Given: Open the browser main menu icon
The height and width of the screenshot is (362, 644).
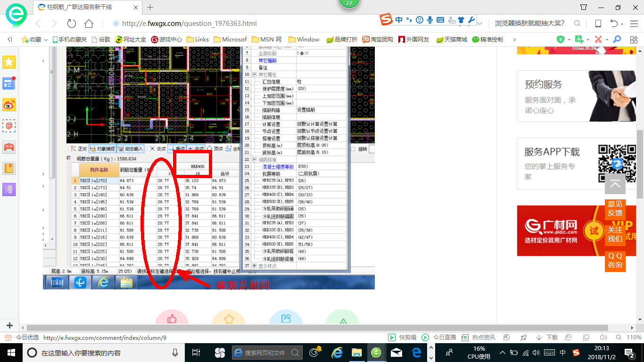Looking at the screenshot, I should pyautogui.click(x=634, y=24).
